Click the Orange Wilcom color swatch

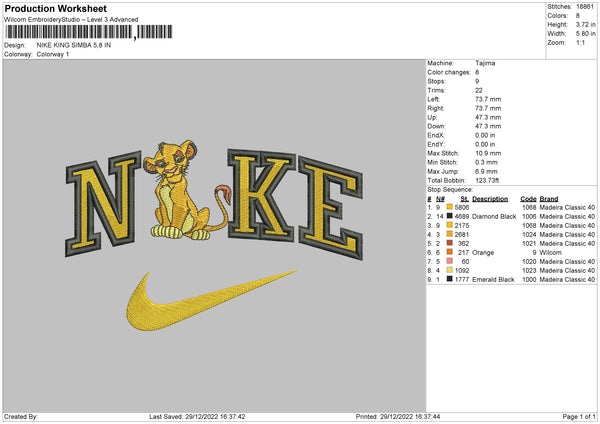[x=450, y=252]
